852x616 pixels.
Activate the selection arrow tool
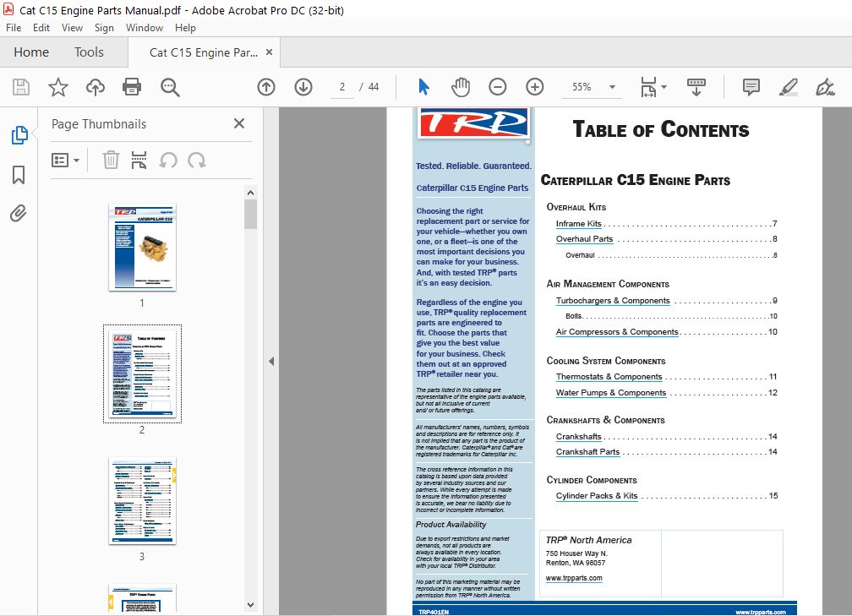click(x=423, y=87)
